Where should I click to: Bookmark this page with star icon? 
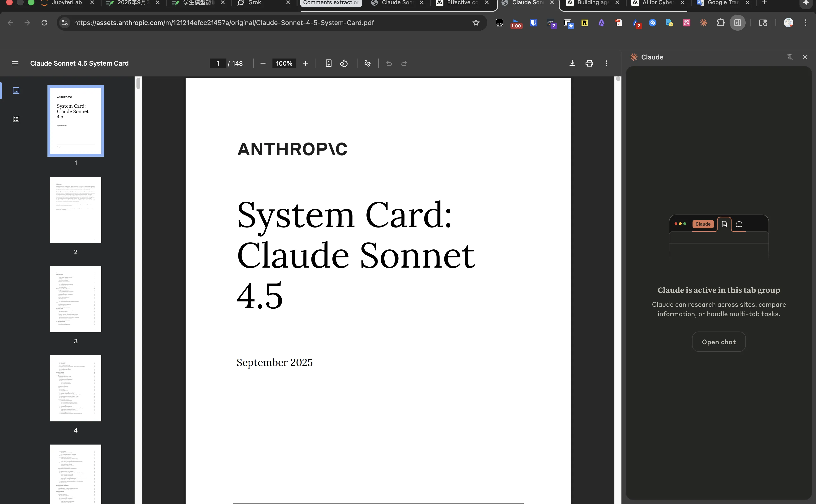coord(476,23)
